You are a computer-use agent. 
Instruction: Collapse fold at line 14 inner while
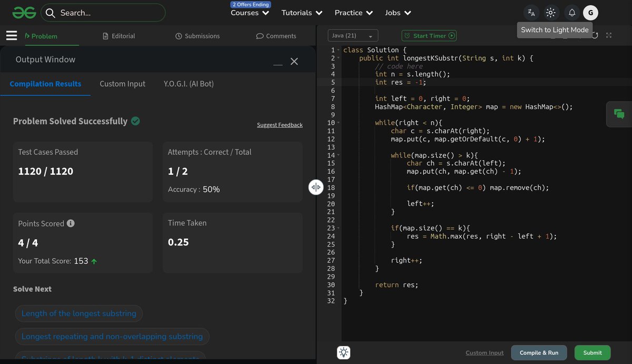point(339,155)
